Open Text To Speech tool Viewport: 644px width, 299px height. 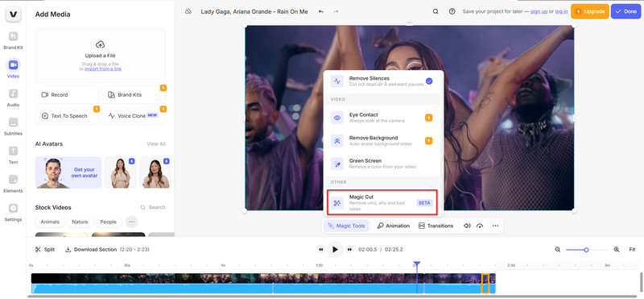67,116
